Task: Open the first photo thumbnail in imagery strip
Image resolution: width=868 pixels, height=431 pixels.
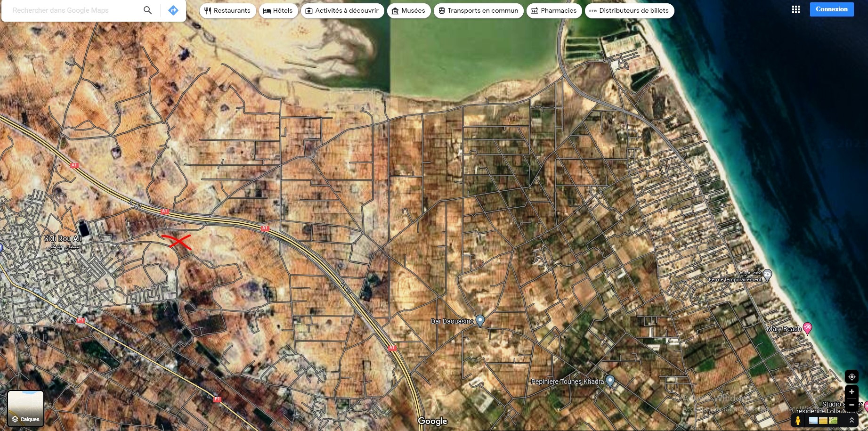Action: point(813,420)
